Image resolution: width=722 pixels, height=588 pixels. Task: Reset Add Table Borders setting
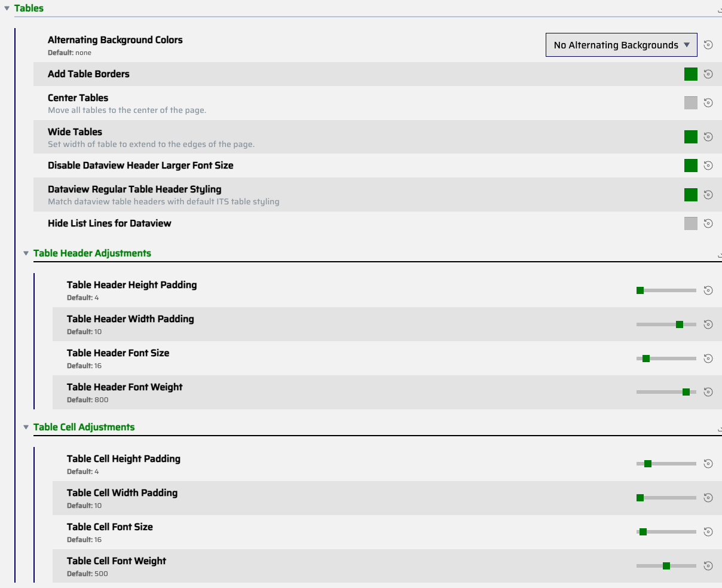point(708,74)
